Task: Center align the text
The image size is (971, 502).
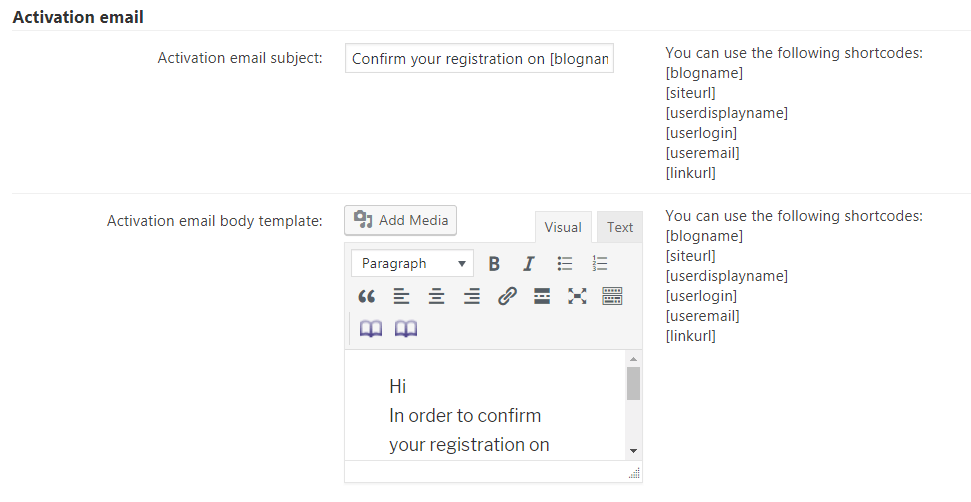Action: 436,296
